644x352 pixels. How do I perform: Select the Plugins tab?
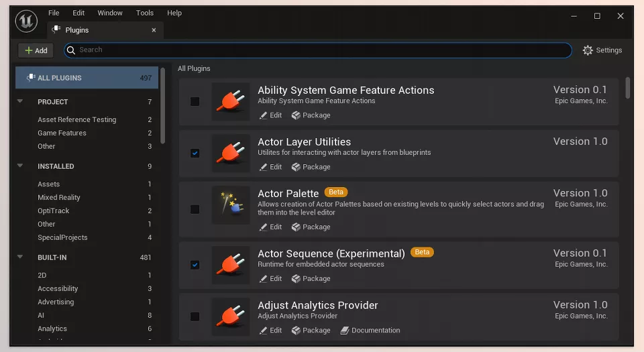tap(105, 30)
